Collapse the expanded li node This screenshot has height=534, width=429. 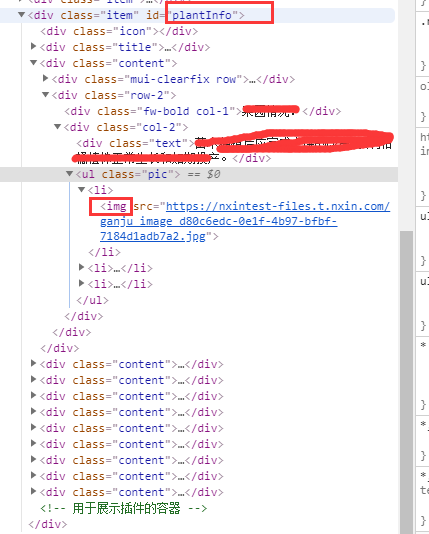[x=81, y=189]
